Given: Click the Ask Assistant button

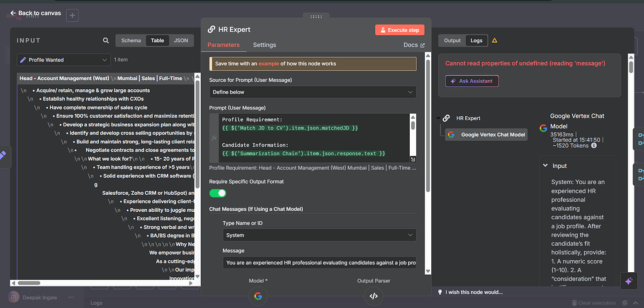Looking at the screenshot, I should point(472,80).
